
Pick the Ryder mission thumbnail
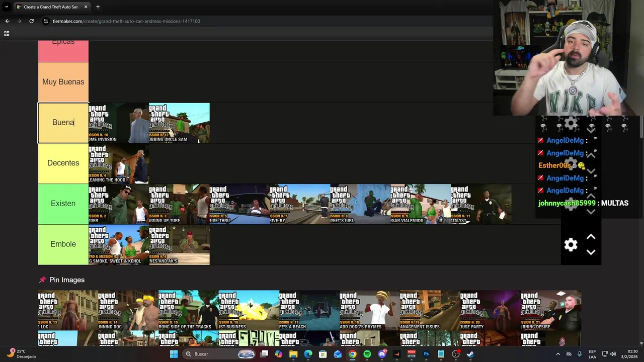119,204
